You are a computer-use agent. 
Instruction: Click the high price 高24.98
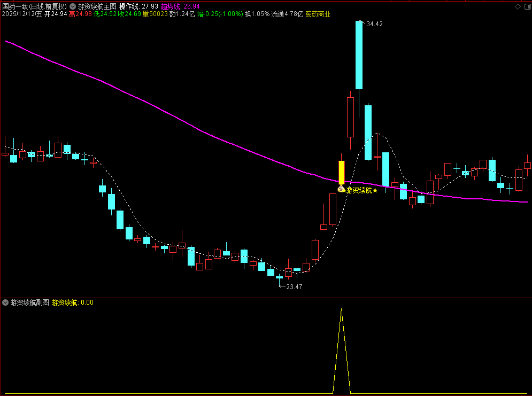click(x=80, y=14)
